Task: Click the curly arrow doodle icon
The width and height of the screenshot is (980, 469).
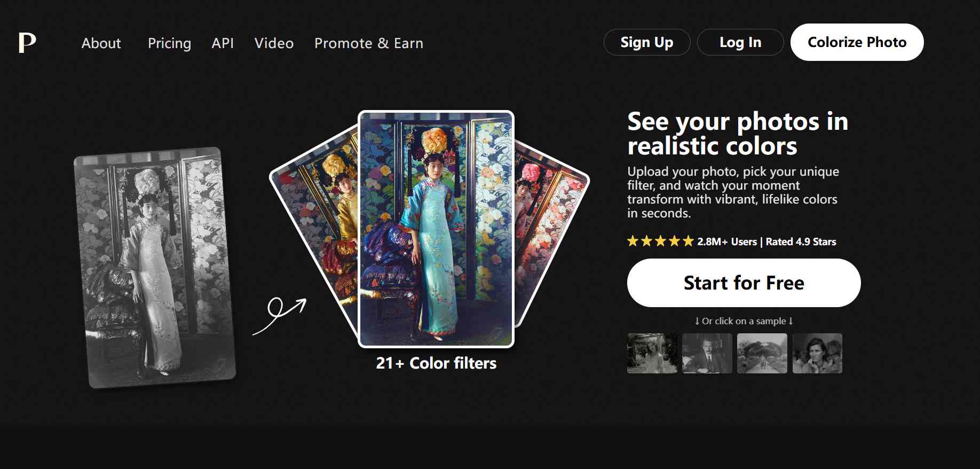Action: coord(280,315)
